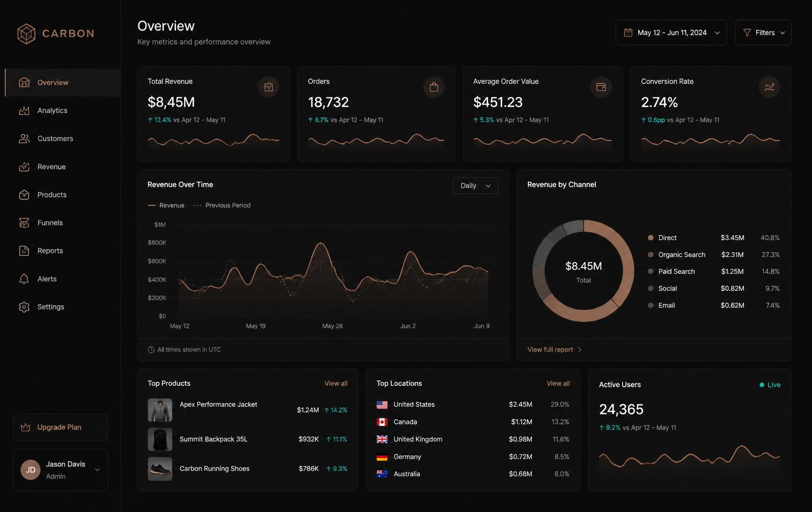812x512 pixels.
Task: Click the Settings gear icon in sidebar
Action: 24,307
